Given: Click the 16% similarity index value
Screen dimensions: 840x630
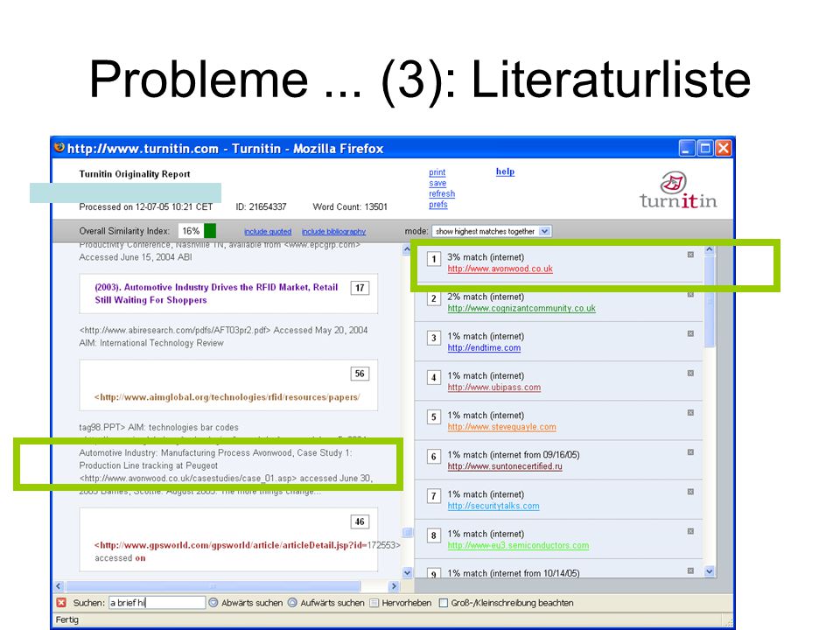Looking at the screenshot, I should (191, 231).
